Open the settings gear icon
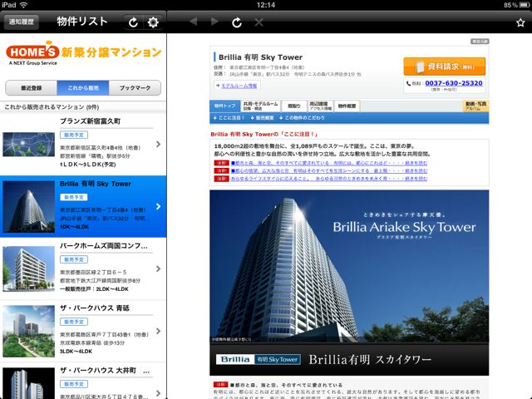 pyautogui.click(x=153, y=22)
